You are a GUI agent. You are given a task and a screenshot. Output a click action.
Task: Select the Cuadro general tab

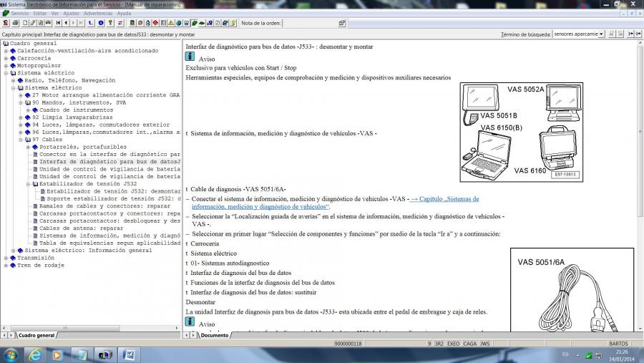[36, 336]
